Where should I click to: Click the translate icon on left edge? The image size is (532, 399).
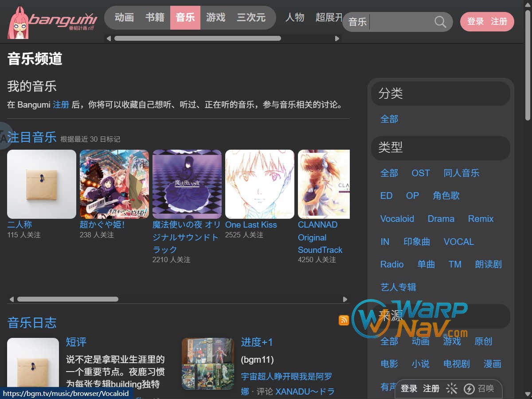(4, 136)
